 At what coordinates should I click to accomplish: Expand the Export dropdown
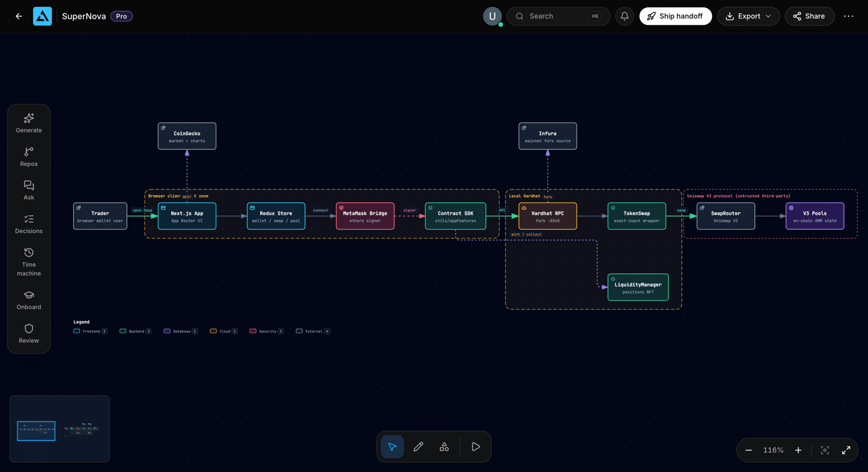coord(748,16)
